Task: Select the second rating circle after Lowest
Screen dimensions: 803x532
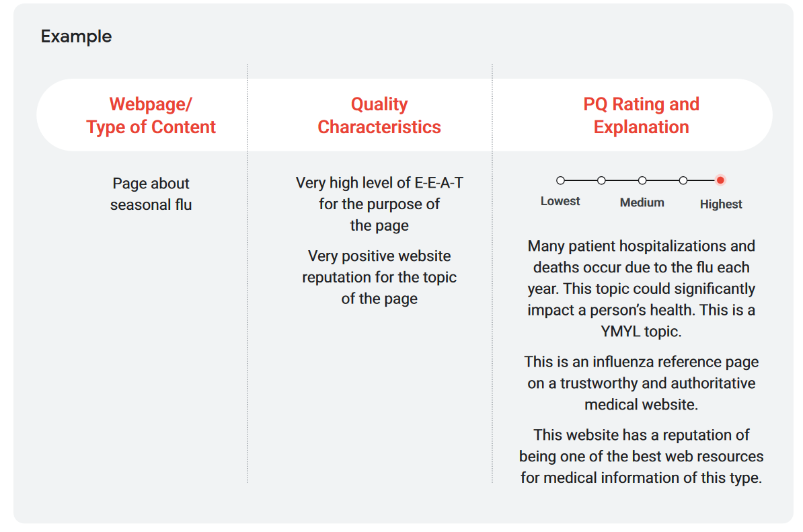Action: point(601,180)
